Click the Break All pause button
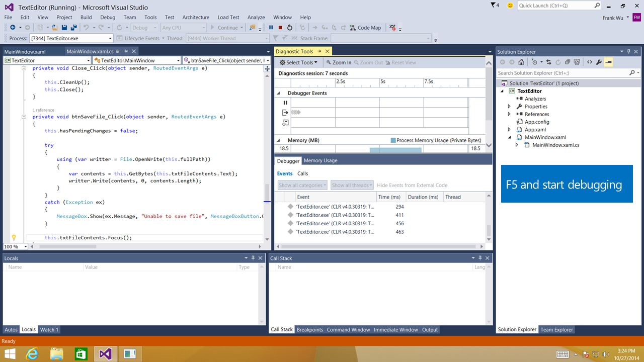This screenshot has width=644, height=362. [x=271, y=28]
